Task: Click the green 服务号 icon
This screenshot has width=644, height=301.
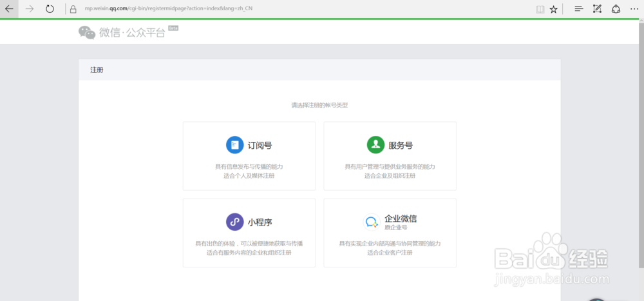Action: click(376, 145)
